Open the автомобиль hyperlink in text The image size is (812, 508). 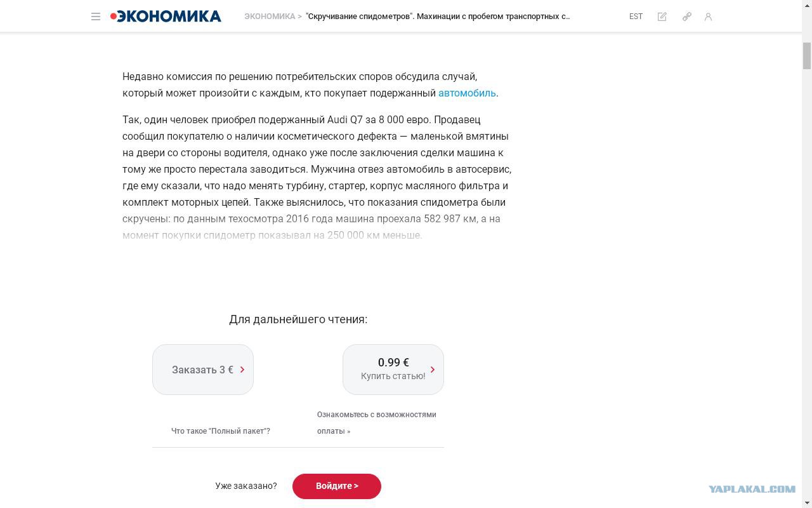click(x=467, y=93)
